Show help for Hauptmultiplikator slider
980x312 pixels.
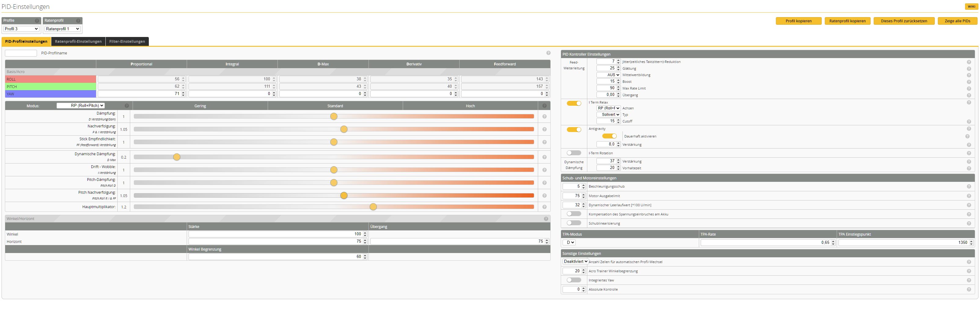(545, 207)
